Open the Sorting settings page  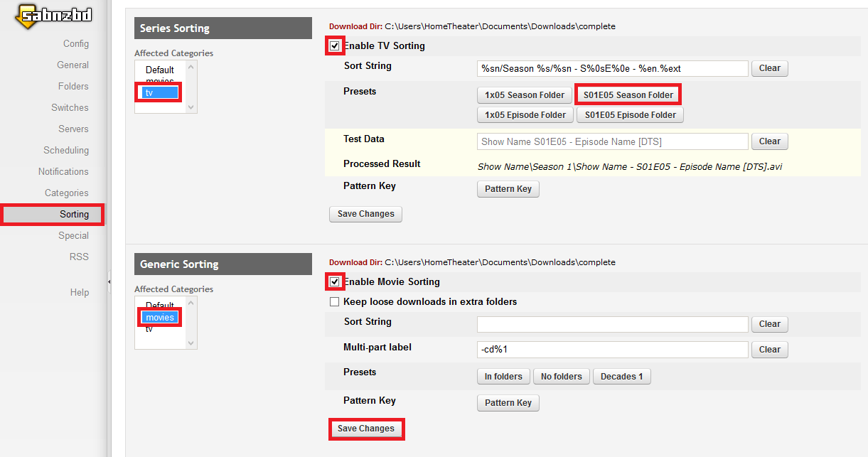74,215
